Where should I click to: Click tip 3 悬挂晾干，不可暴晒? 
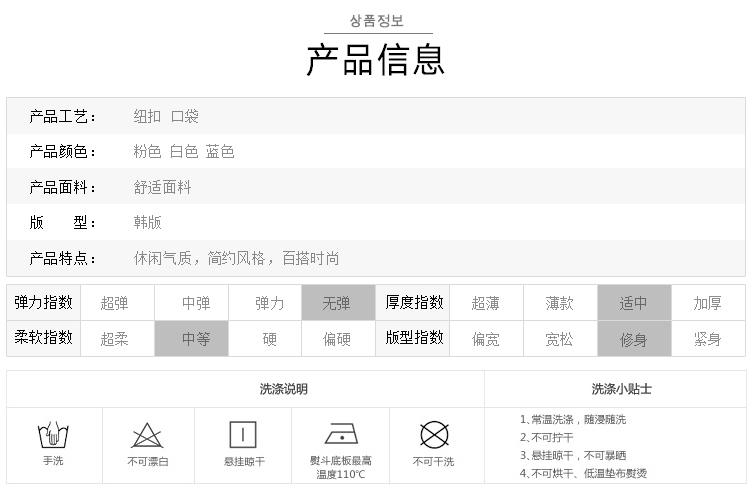(573, 455)
